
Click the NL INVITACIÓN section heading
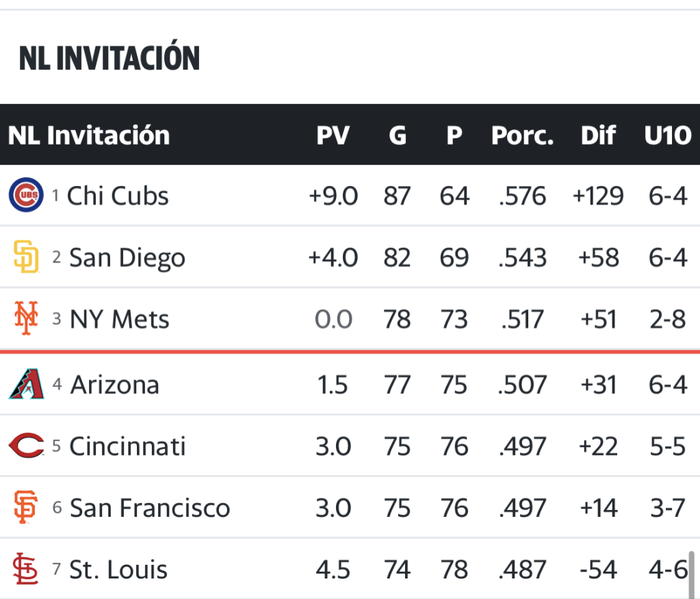pos(109,59)
